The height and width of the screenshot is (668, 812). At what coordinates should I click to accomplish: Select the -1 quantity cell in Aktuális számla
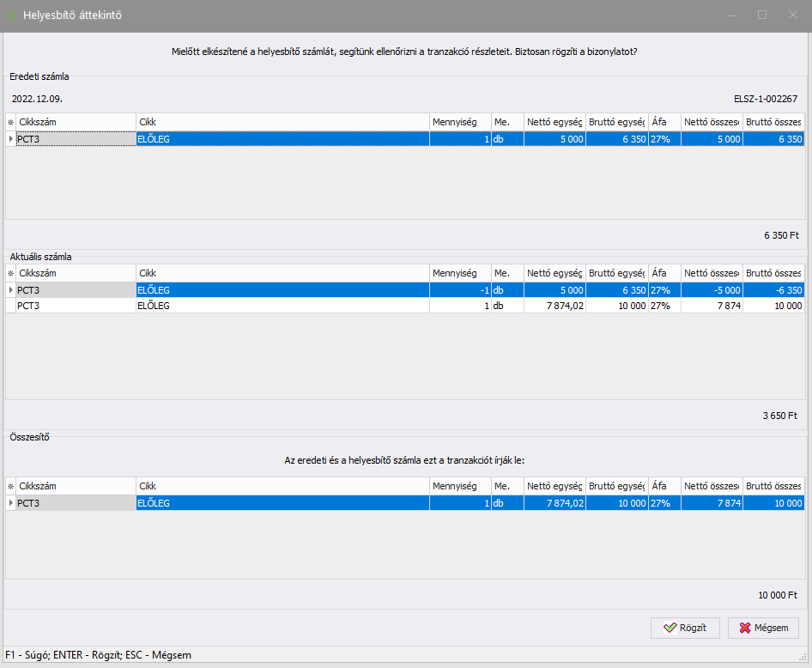click(459, 290)
